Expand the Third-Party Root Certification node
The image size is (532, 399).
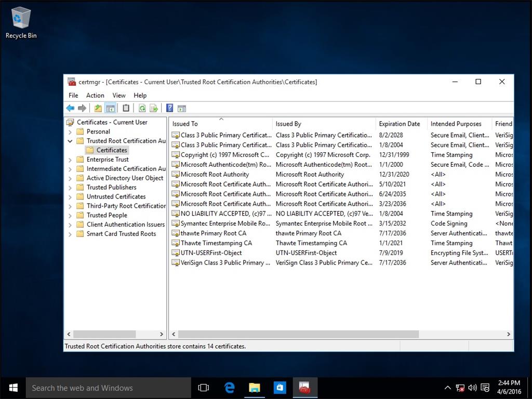(70, 206)
